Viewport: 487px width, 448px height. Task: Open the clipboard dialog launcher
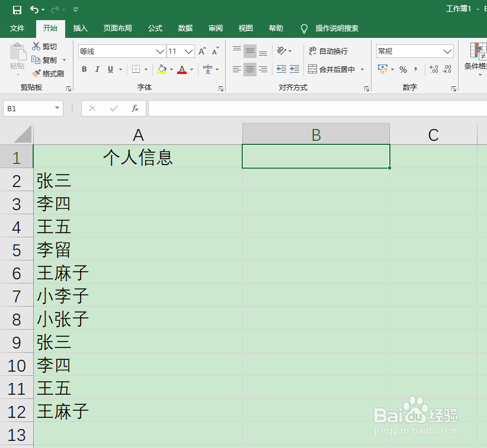click(69, 89)
